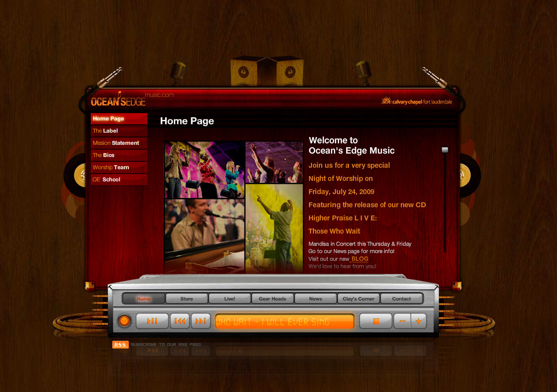Click the Calvary Chapel Fort Lauderdale logo
Viewport: 557px width, 392px height.
416,101
